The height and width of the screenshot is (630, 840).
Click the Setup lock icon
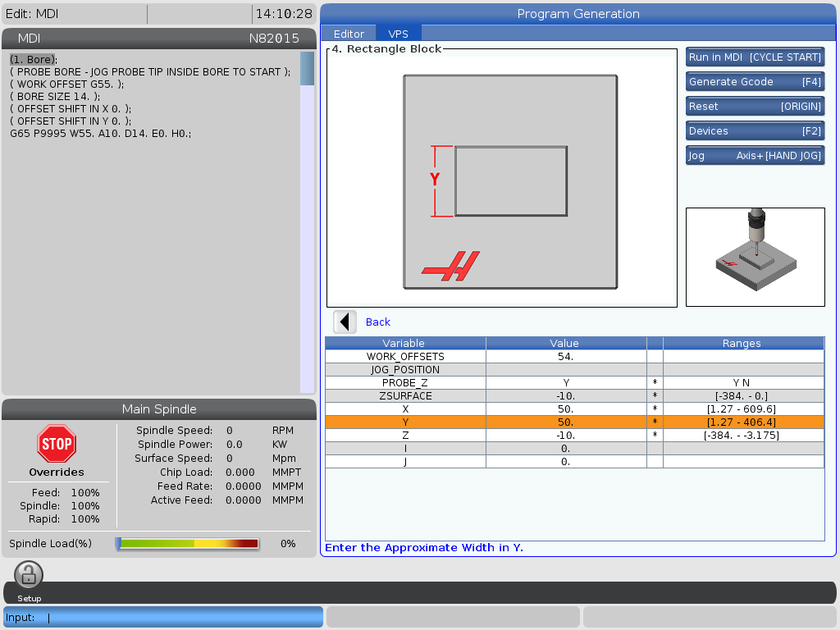[x=29, y=575]
